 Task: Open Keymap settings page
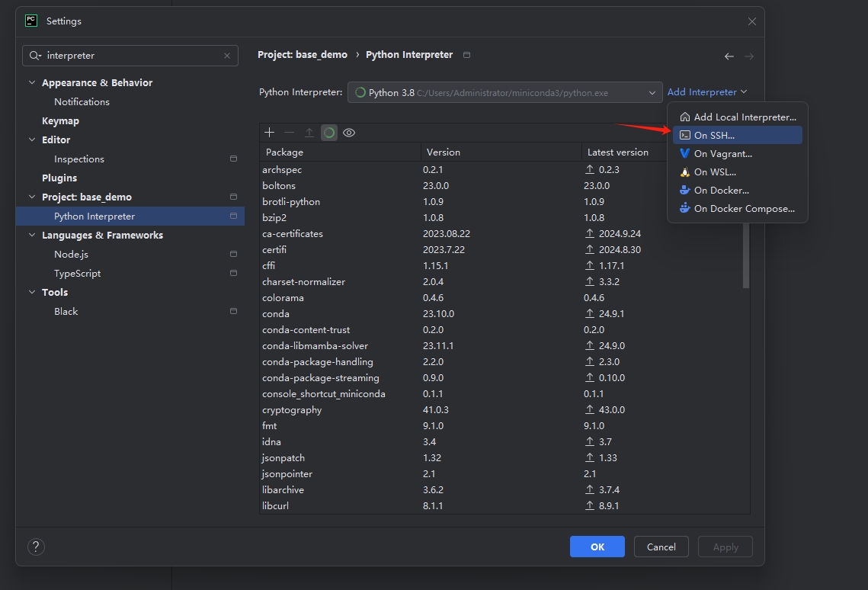tap(60, 120)
